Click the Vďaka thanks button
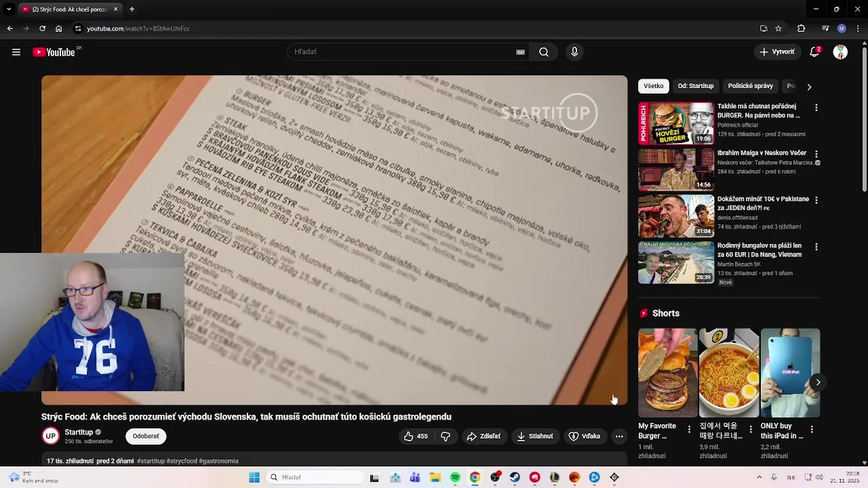This screenshot has height=488, width=868. (585, 436)
